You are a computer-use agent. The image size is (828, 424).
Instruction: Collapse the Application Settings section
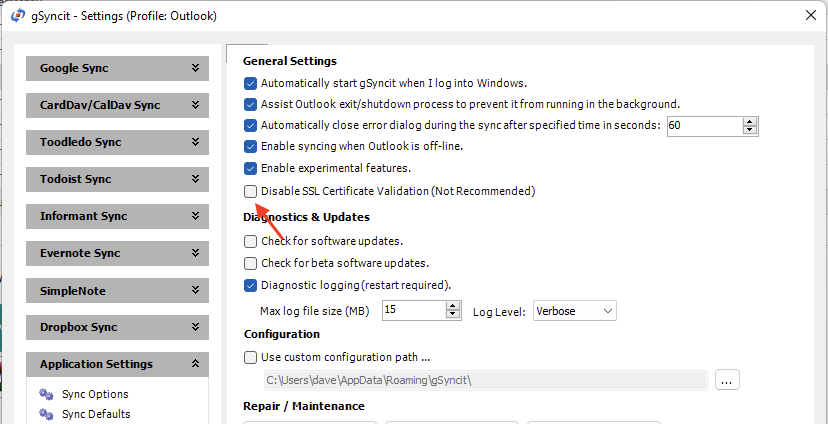coord(117,364)
